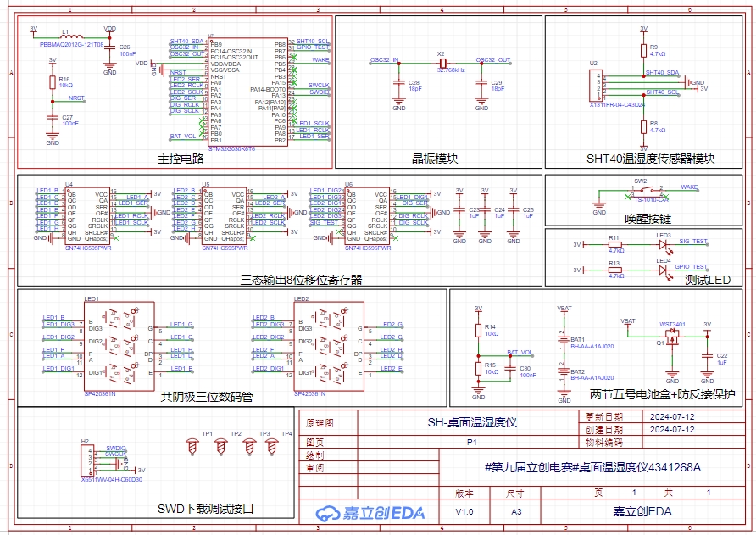756x535 pixels.
Task: Click resistor R8 4.7kΩ symbol
Action: point(643,127)
